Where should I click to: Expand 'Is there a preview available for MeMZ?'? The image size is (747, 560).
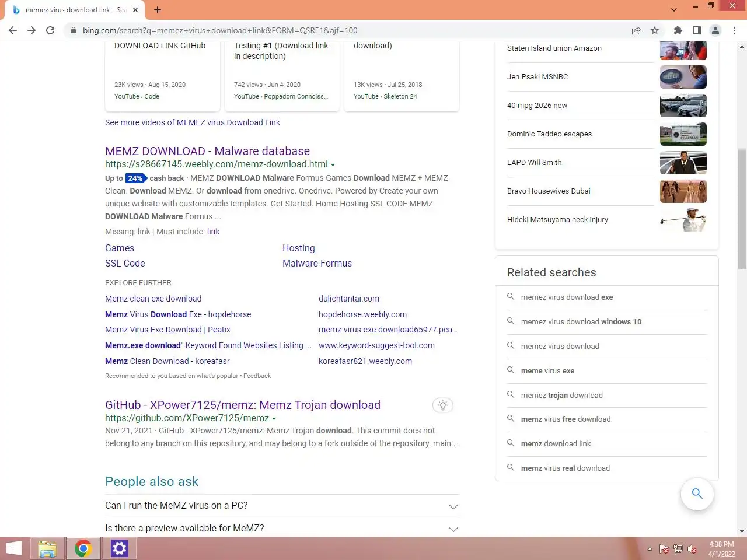click(x=282, y=528)
